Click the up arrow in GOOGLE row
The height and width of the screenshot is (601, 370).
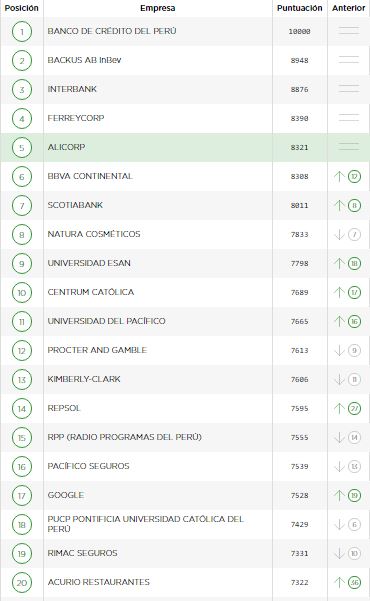pos(339,495)
